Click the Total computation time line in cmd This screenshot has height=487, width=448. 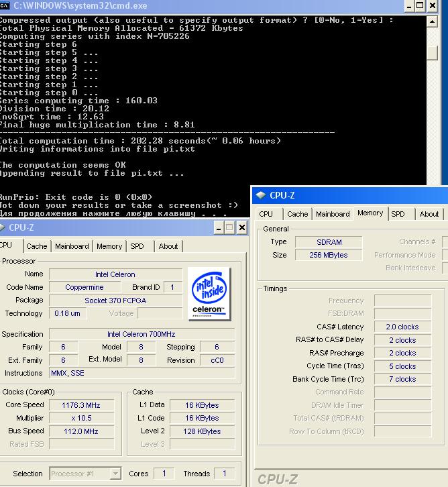[x=140, y=141]
